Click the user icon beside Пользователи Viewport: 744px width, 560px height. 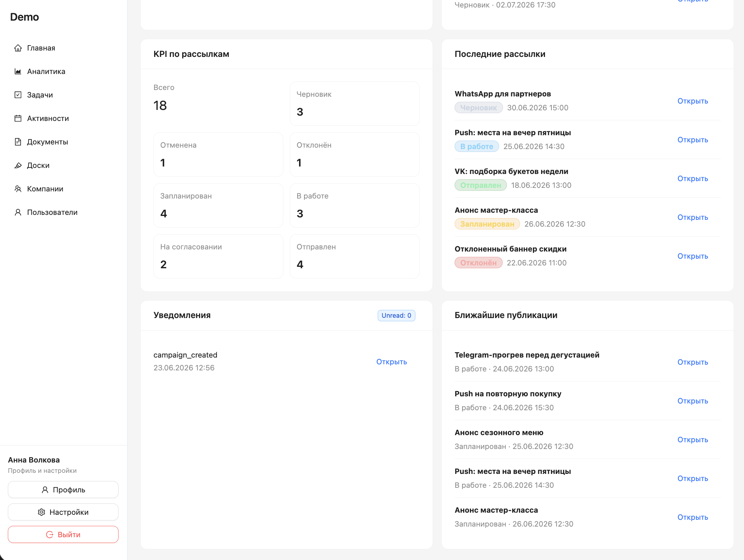coord(18,212)
